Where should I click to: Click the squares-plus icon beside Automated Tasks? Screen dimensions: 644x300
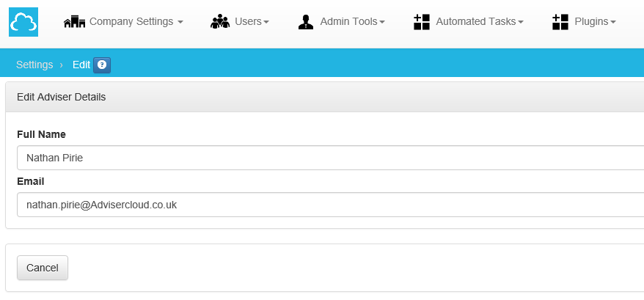pos(422,22)
